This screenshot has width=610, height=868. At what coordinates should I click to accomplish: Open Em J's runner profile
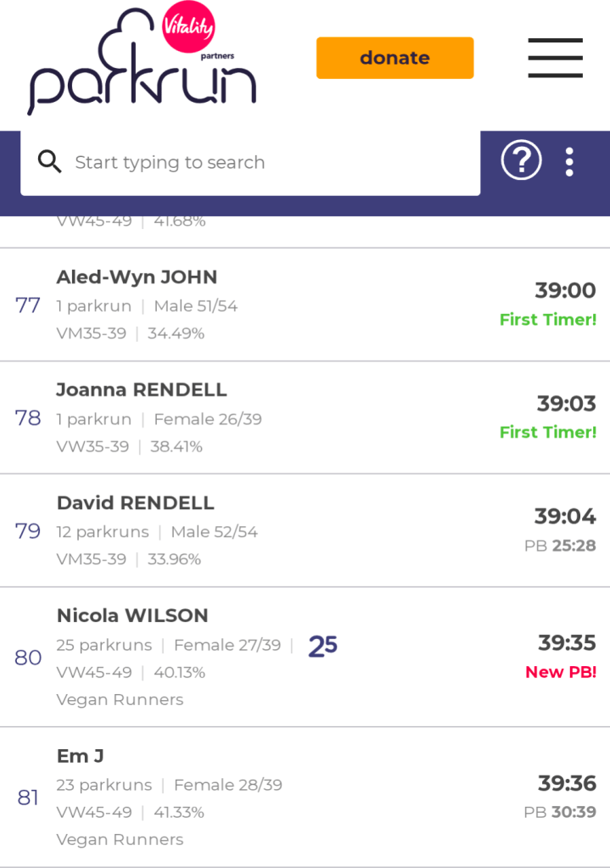point(81,756)
